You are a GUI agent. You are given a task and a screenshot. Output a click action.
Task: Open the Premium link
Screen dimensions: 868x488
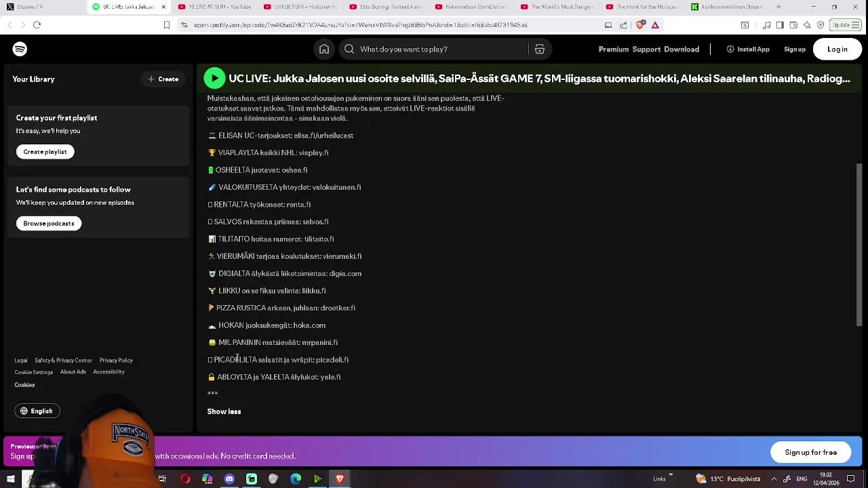(x=614, y=49)
